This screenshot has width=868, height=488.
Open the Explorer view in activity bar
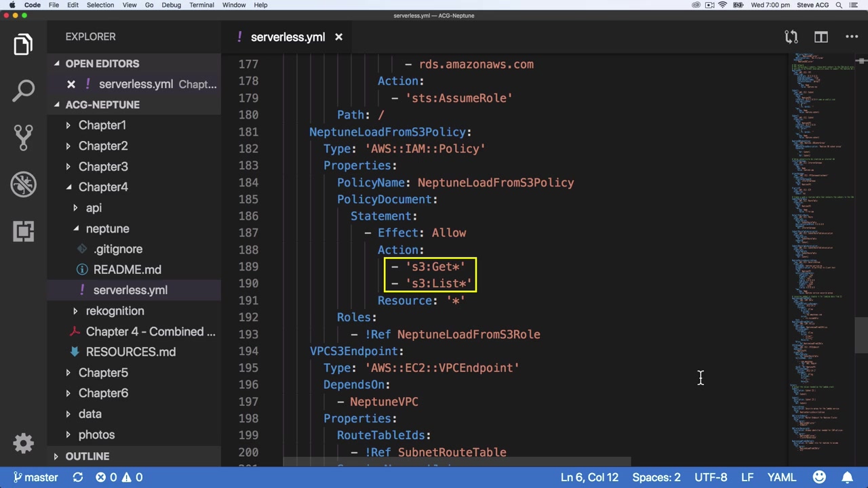[x=23, y=45]
